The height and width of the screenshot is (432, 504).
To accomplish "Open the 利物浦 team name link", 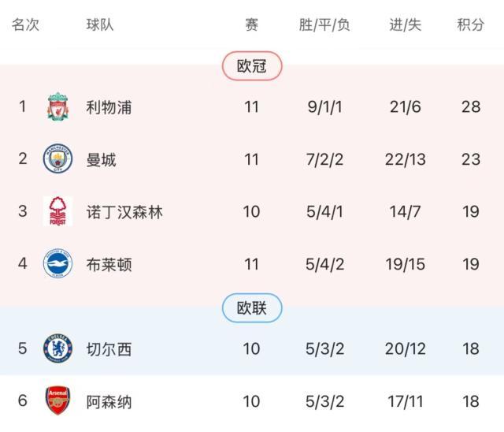I will click(x=109, y=106).
